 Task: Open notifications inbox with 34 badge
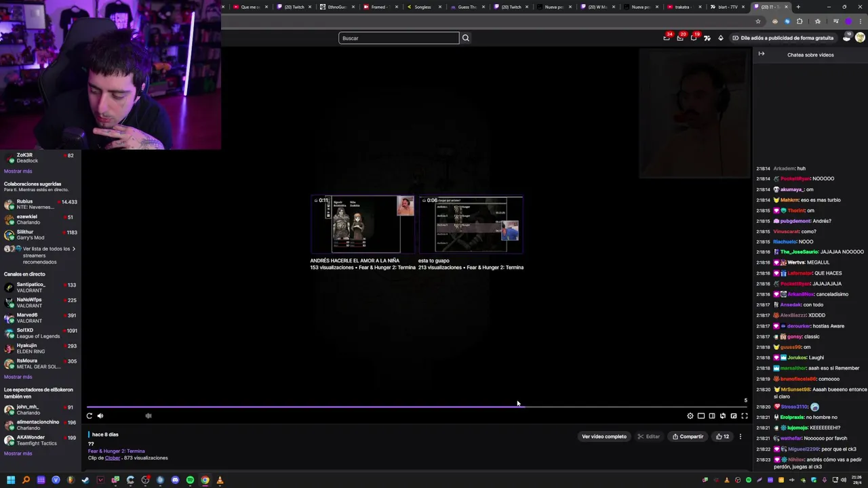667,38
